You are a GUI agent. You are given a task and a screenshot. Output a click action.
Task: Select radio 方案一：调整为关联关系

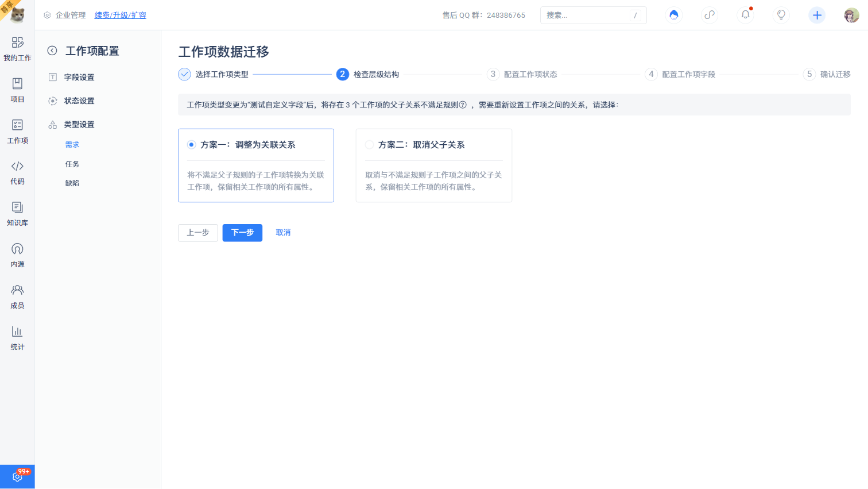(191, 145)
